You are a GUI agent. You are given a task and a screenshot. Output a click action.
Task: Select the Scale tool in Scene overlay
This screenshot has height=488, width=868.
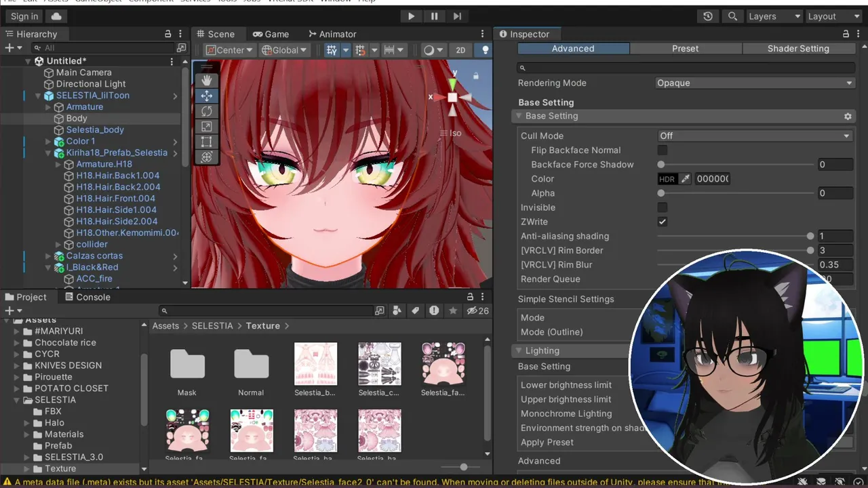[x=207, y=126]
